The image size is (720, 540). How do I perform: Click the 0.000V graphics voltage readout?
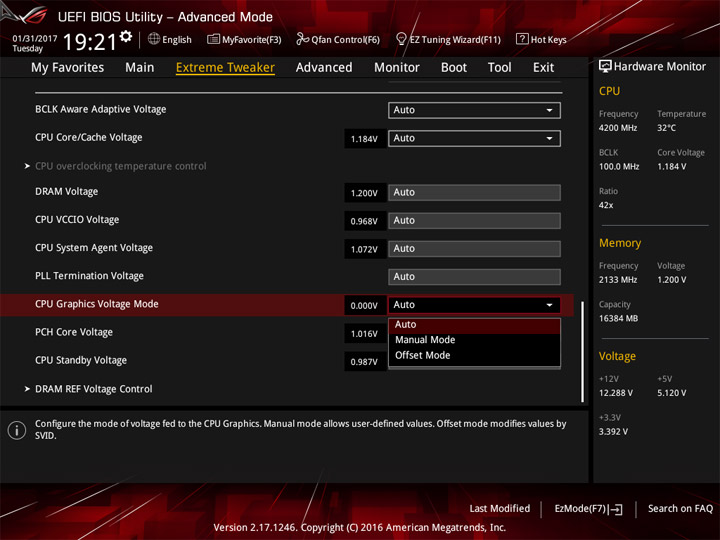[364, 305]
